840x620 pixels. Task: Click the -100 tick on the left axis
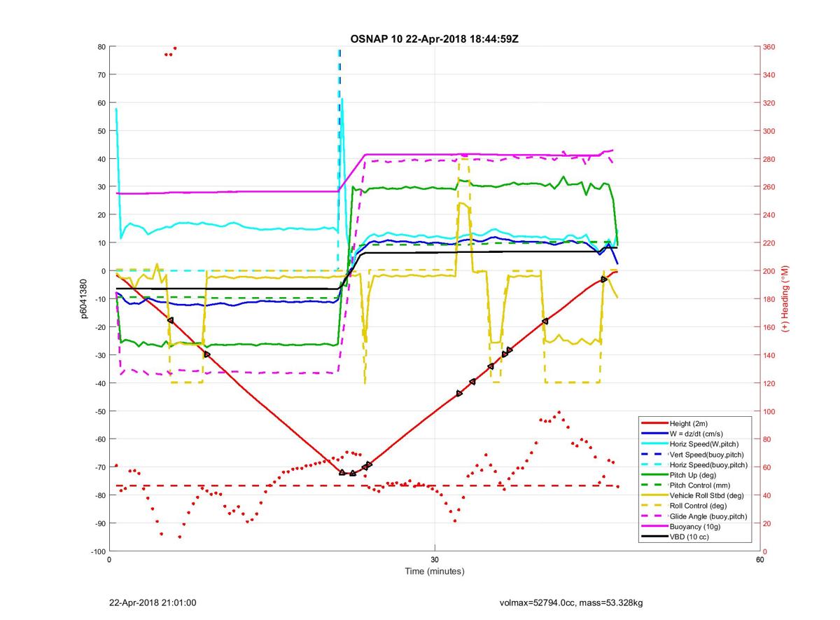(98, 551)
